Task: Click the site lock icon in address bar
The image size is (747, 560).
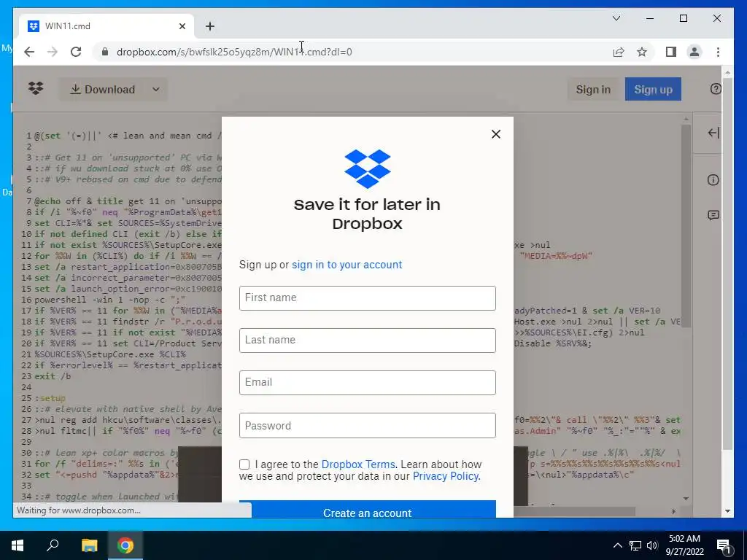Action: point(105,52)
